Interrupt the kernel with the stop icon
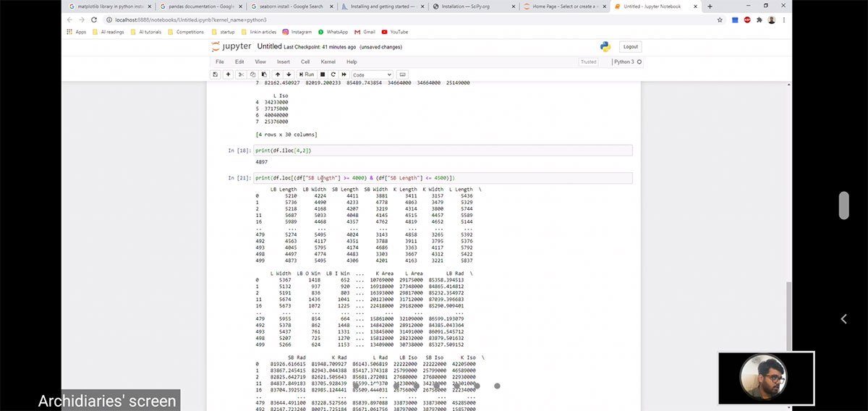Screen dimensions: 868x411 pyautogui.click(x=323, y=75)
